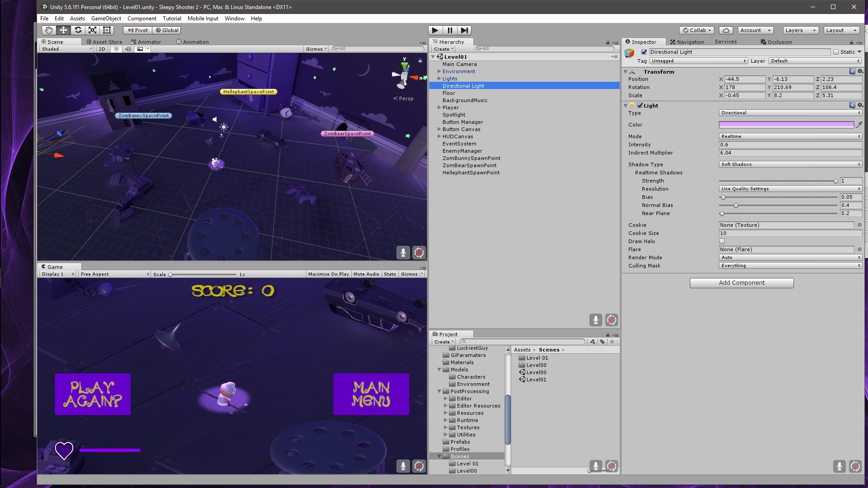Screen dimensions: 868x488
Task: Step one frame forward
Action: tap(464, 30)
